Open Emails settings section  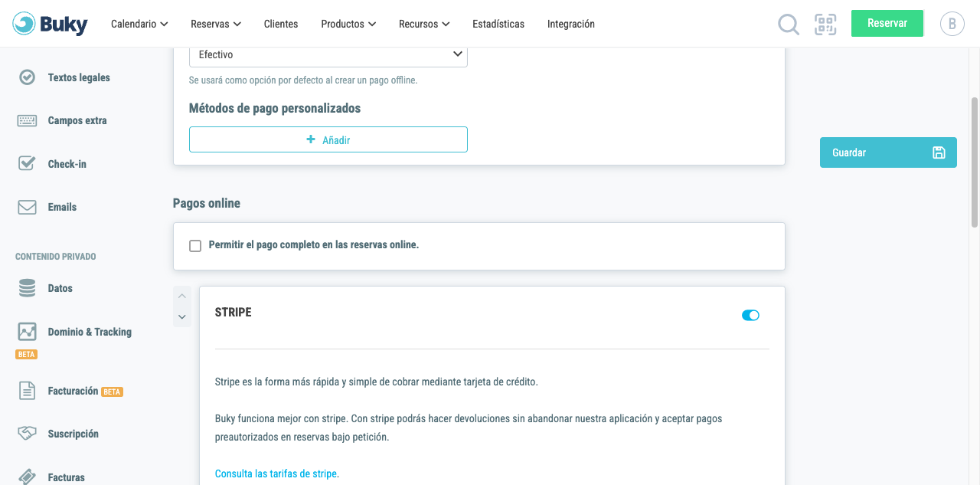pos(62,207)
